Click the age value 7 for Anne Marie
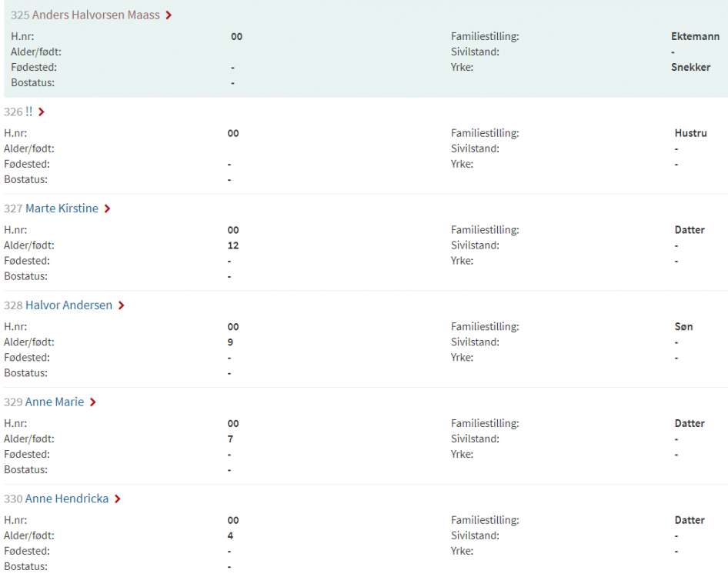 [x=230, y=439]
